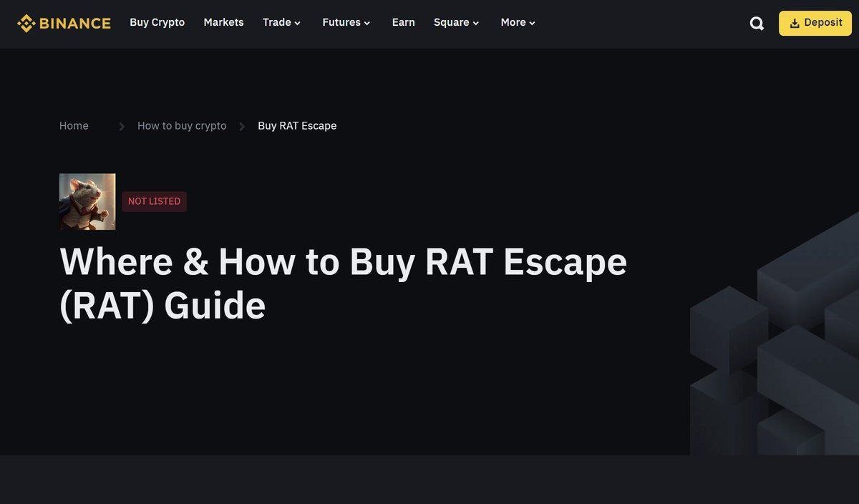859x504 pixels.
Task: Expand the Square dropdown
Action: (x=457, y=22)
